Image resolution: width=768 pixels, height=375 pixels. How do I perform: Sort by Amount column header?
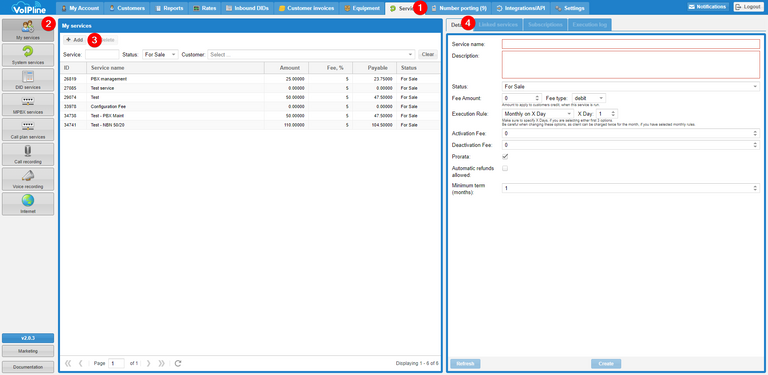point(287,68)
